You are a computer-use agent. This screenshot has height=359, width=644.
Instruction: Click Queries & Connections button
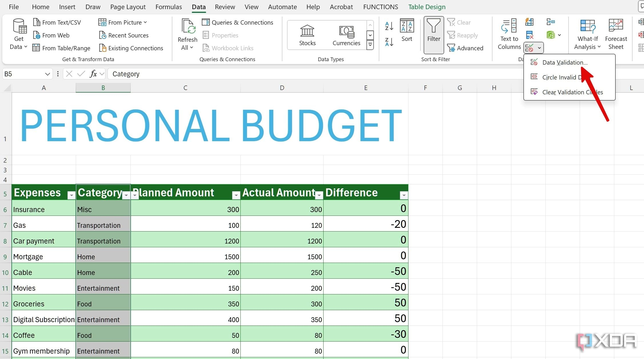pyautogui.click(x=238, y=22)
